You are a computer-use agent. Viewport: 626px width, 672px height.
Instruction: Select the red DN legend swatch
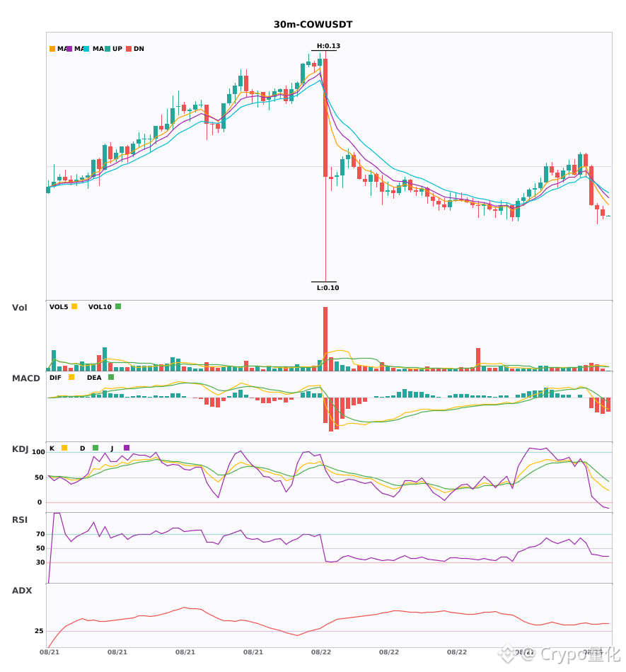point(129,49)
